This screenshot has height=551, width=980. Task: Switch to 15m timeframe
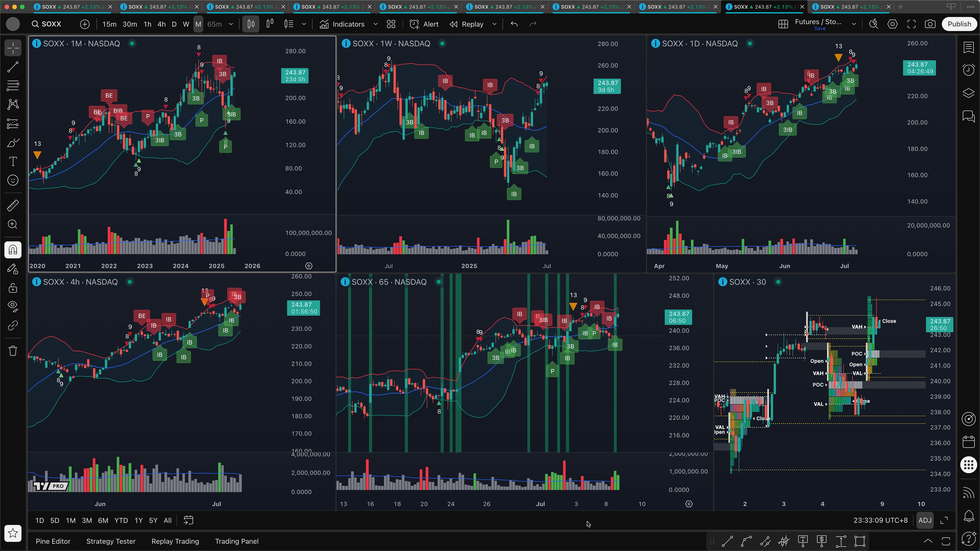109,24
